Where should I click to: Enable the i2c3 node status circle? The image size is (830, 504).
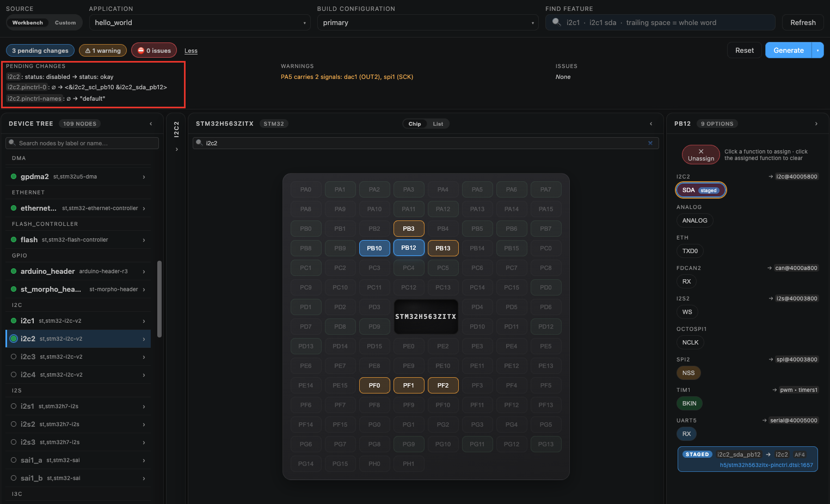tap(14, 357)
